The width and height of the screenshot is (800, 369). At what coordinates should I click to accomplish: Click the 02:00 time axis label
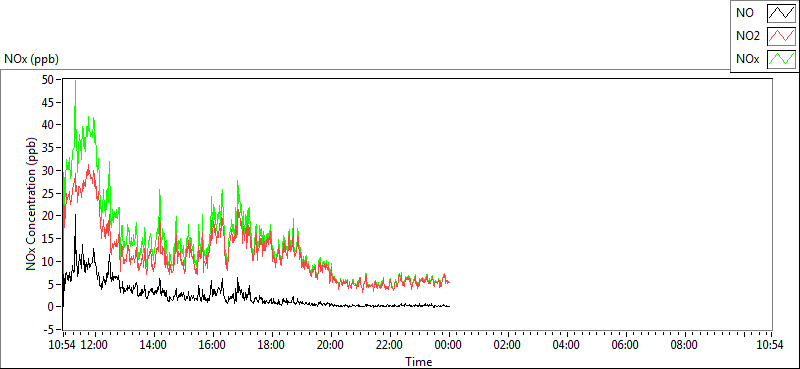[508, 345]
